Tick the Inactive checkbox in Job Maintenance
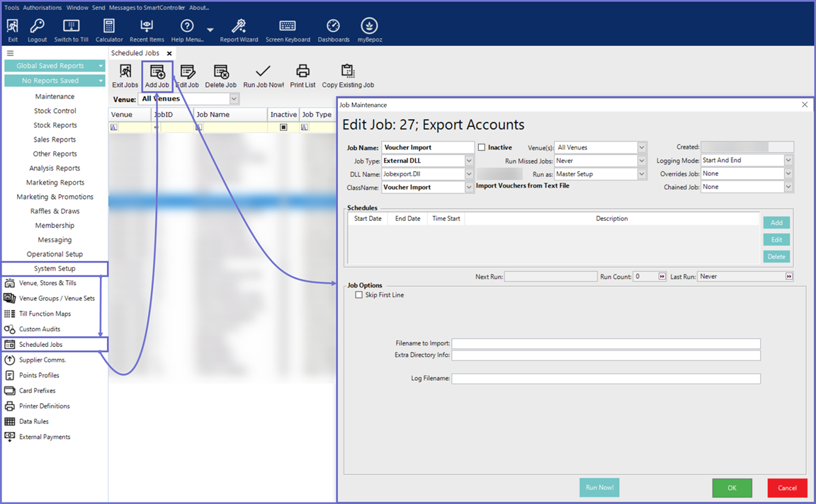Image resolution: width=816 pixels, height=504 pixels. pyautogui.click(x=482, y=147)
